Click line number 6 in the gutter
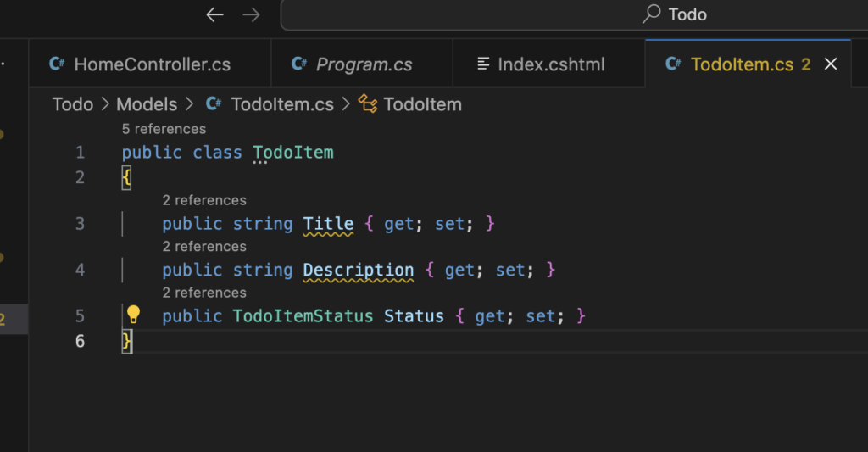This screenshot has width=868, height=452. pyautogui.click(x=81, y=341)
